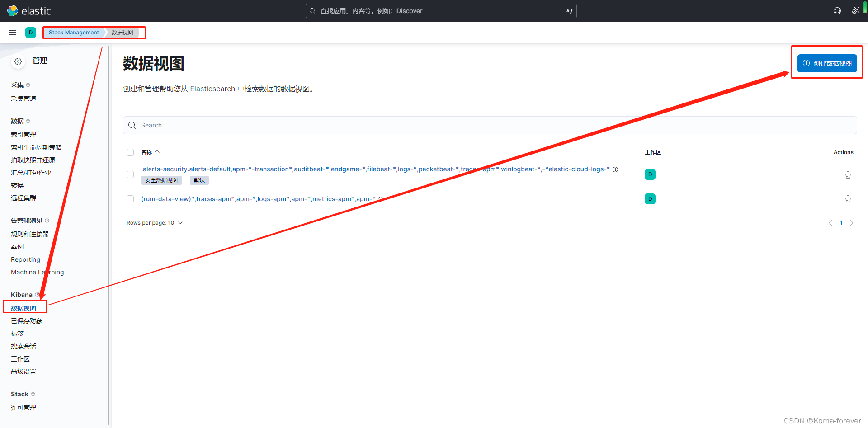Open 规则和连接器 in sidebar
Image resolution: width=868 pixels, height=428 pixels.
30,234
